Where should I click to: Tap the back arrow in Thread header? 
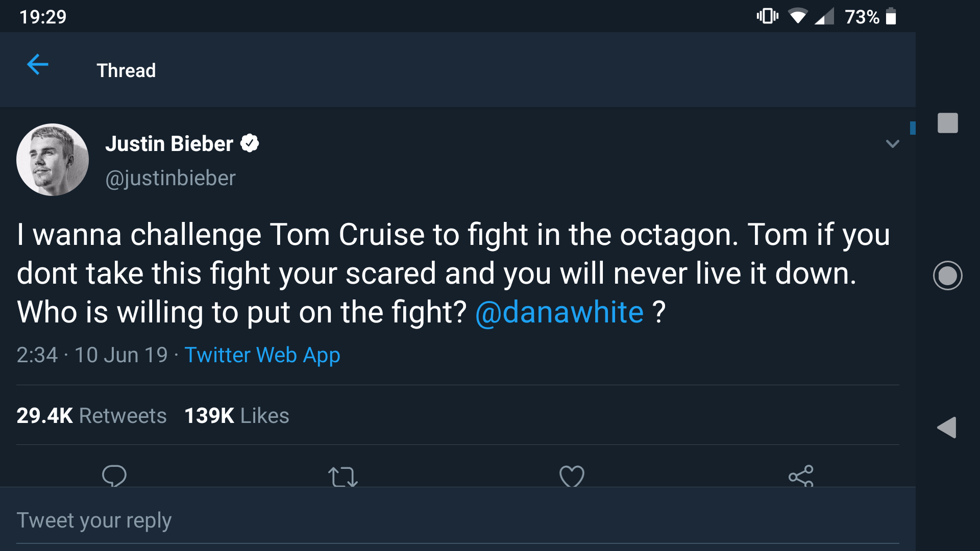(37, 65)
